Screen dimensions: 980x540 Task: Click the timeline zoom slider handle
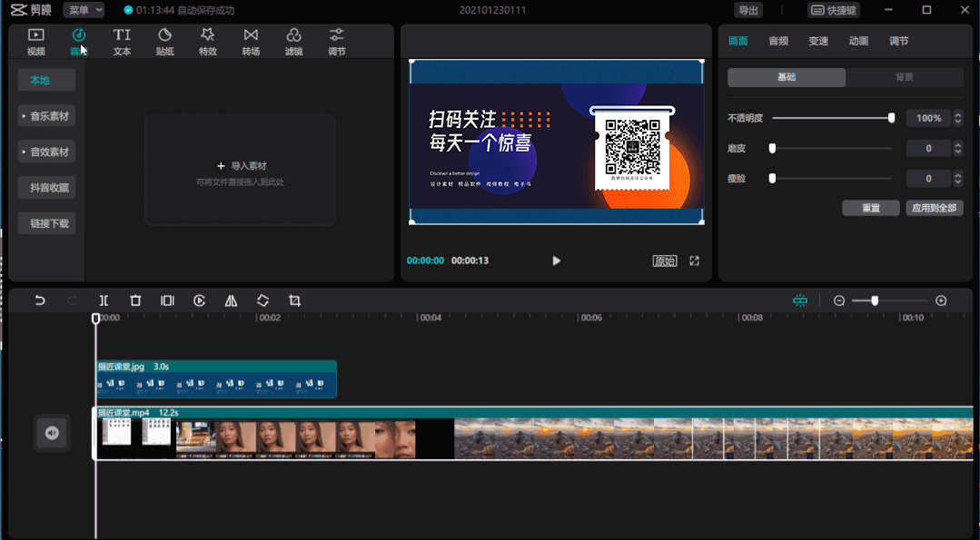click(x=875, y=301)
